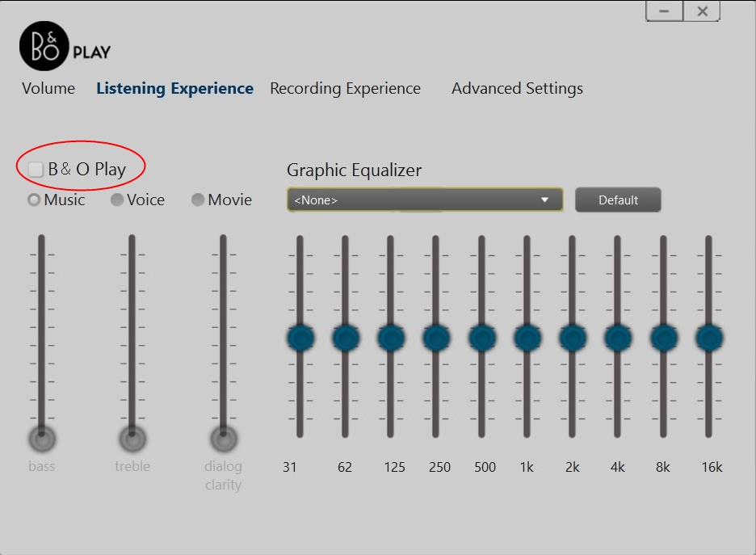Open the Advanced Settings tab
The image size is (756, 555).
518,88
